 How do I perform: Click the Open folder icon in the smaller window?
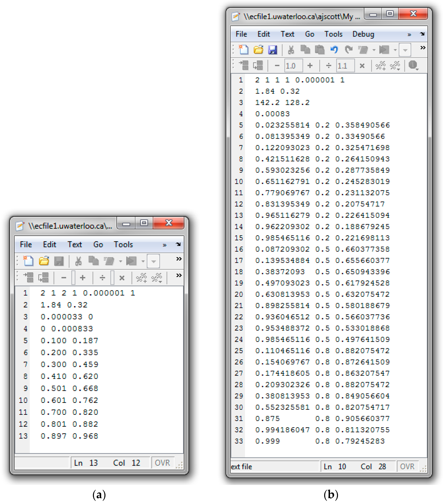(x=44, y=261)
